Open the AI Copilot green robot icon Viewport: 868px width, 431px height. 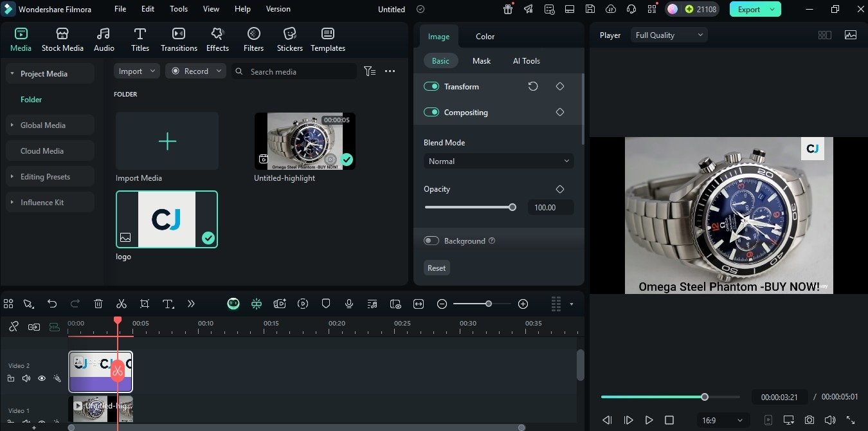pyautogui.click(x=233, y=304)
